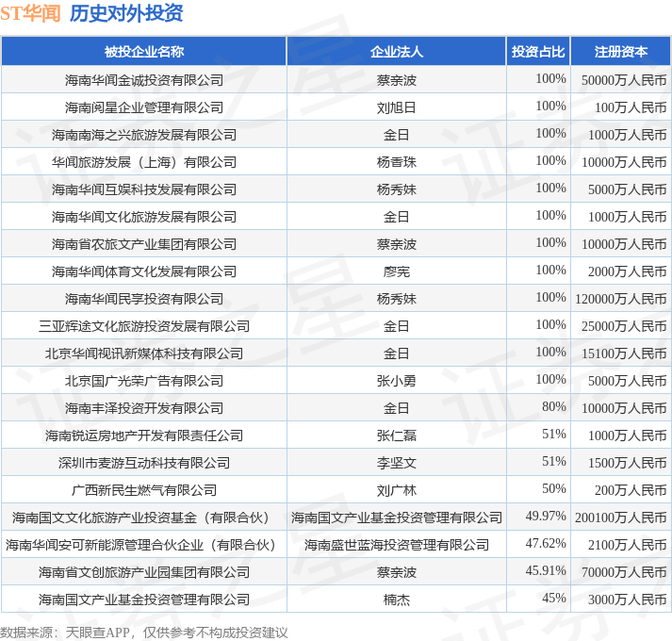672x641 pixels.
Task: Click the ST华闻 title text
Action: (30, 13)
